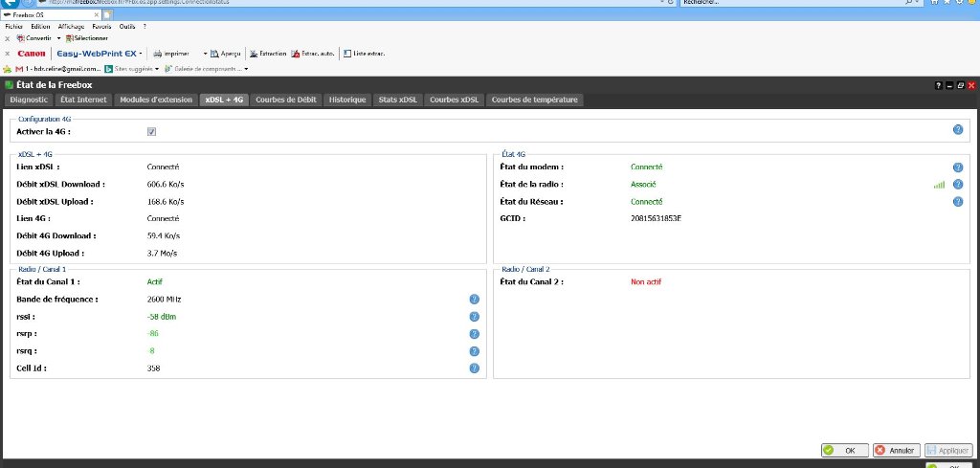The height and width of the screenshot is (468, 980).
Task: Open the Stats xDSL tab
Action: click(397, 100)
